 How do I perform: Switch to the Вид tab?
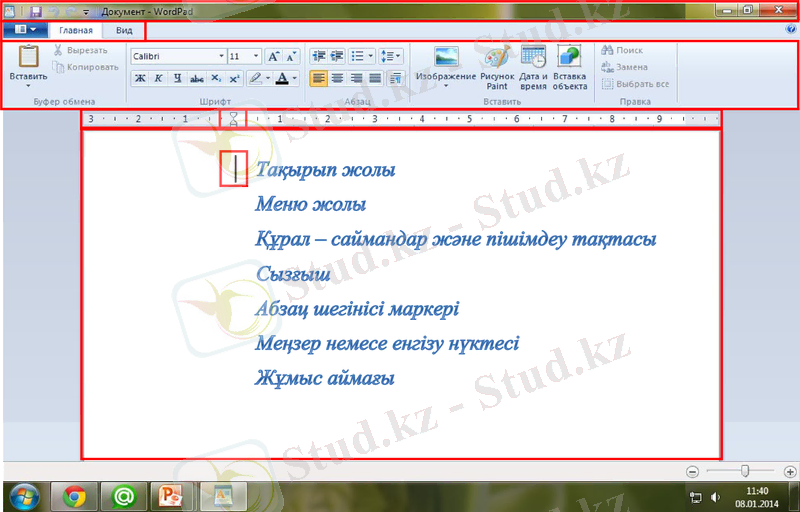pos(124,31)
